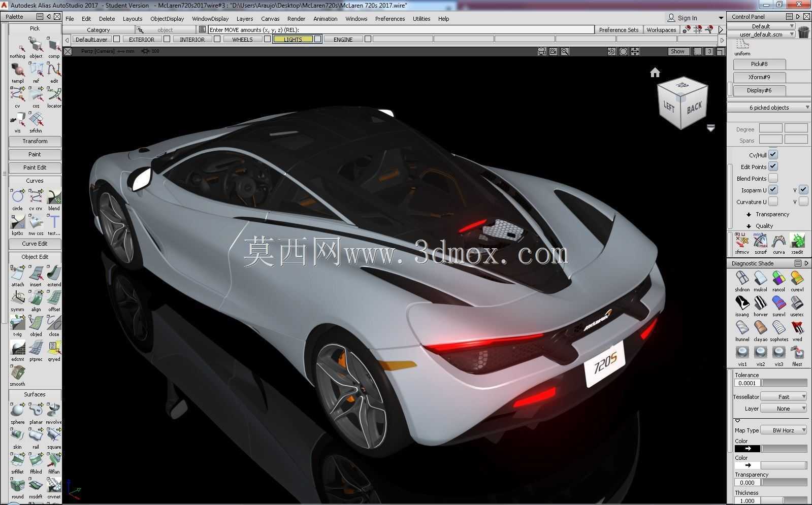Toggle the Isoparm U checkbox
Viewport: 812px width, 505px height.
pyautogui.click(x=773, y=190)
